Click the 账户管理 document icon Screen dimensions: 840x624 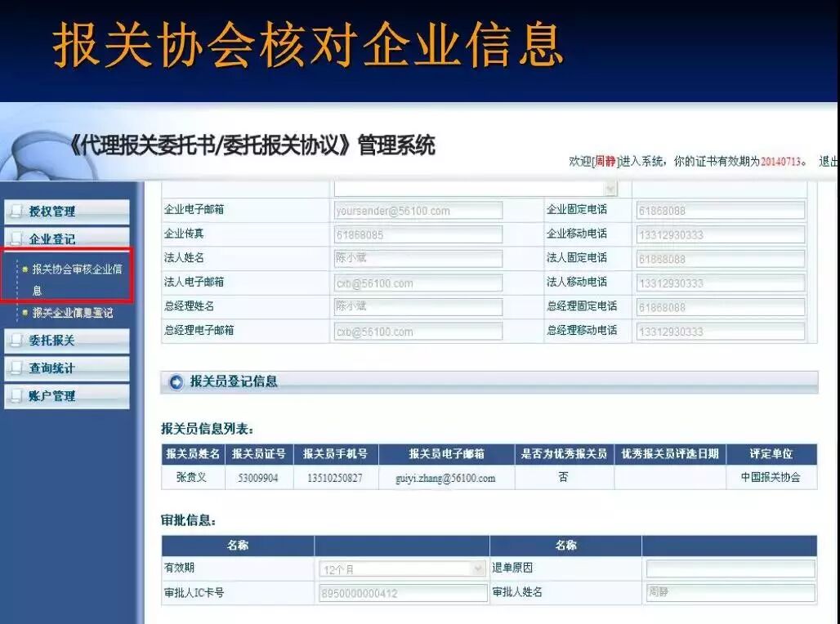click(x=16, y=396)
